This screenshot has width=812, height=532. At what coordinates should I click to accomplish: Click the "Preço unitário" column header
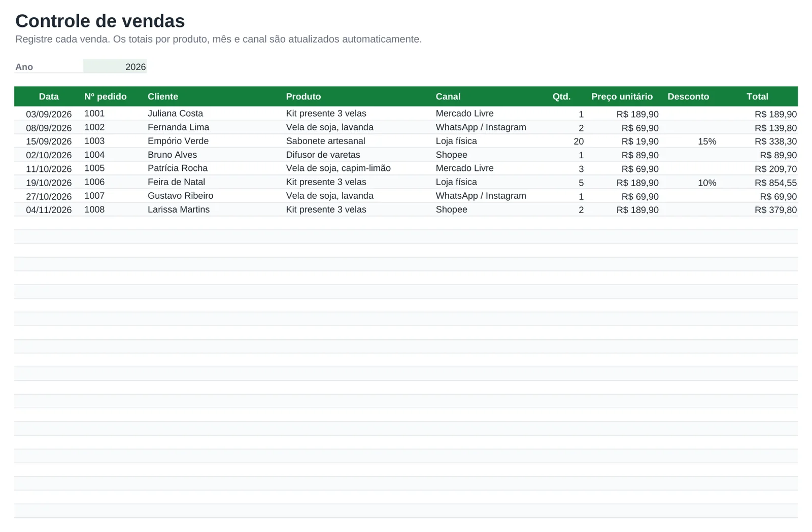(622, 96)
